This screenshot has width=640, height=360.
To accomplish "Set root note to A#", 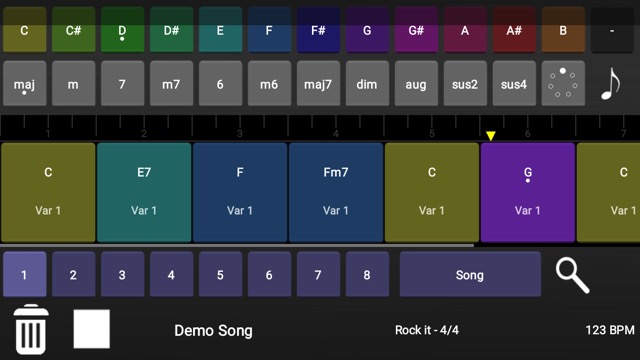I will pos(514,30).
